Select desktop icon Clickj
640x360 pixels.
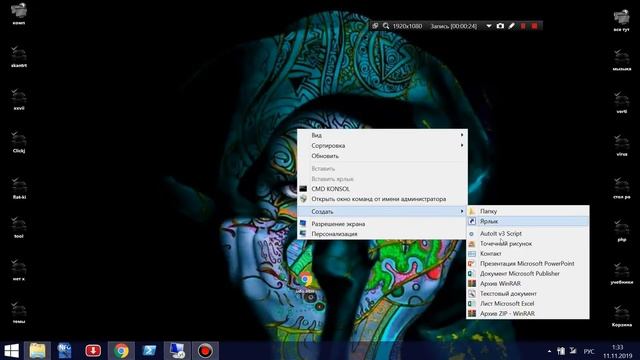19,142
